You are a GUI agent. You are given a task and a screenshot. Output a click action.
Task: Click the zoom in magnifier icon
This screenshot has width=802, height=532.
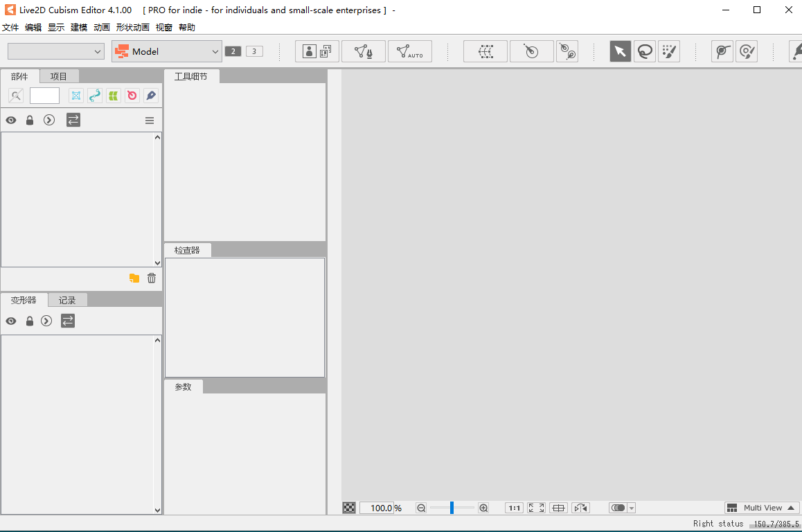point(483,508)
